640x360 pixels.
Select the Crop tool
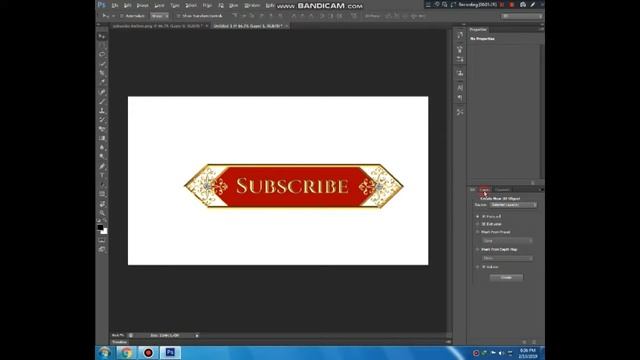click(102, 73)
